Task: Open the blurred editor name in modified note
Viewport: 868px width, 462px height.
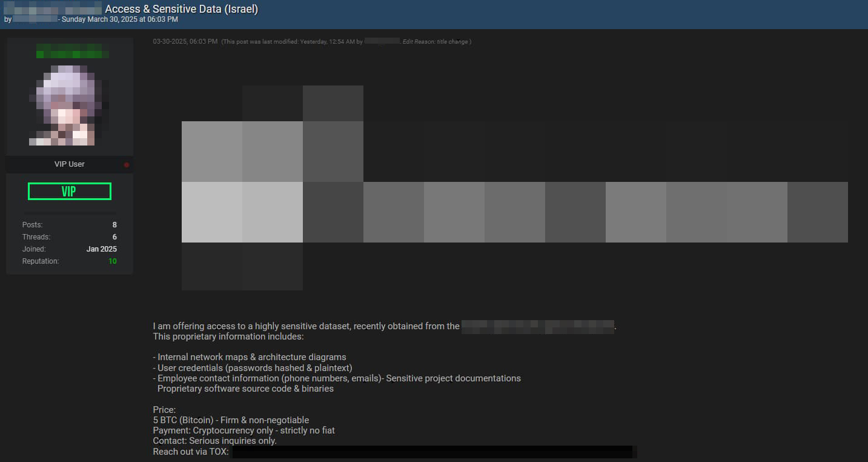Action: tap(382, 42)
